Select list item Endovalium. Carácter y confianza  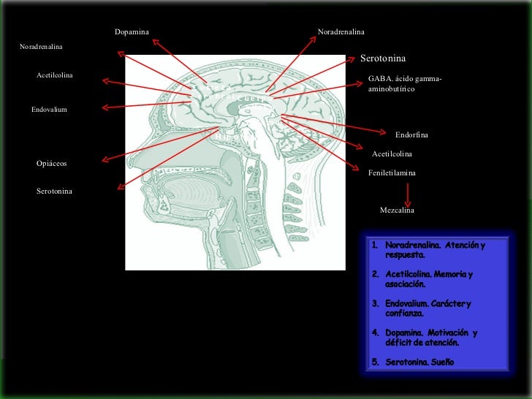pos(422,308)
